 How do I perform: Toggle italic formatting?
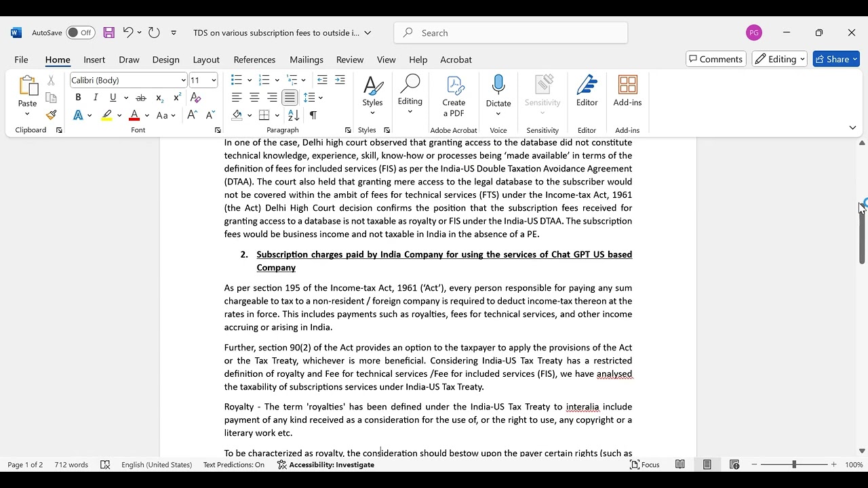[x=96, y=98]
